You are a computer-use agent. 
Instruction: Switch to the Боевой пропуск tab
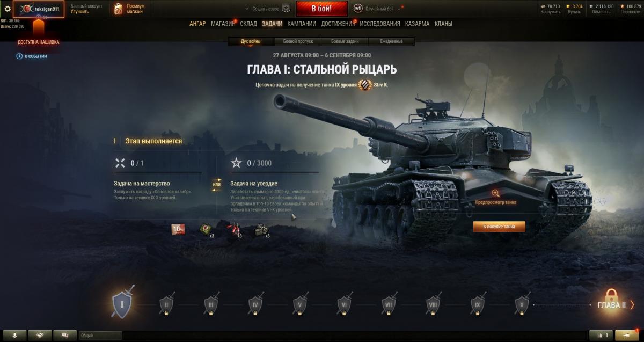tap(298, 41)
